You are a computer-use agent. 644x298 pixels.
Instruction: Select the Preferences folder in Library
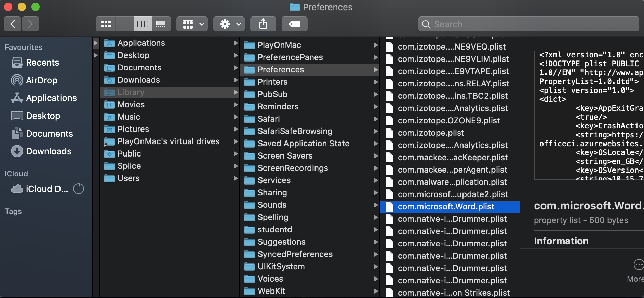[x=310, y=70]
